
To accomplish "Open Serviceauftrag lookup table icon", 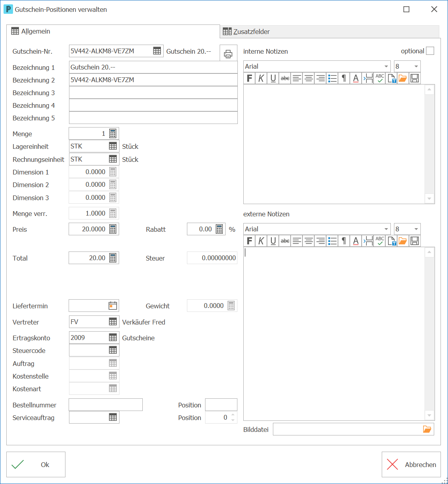I will [x=113, y=417].
